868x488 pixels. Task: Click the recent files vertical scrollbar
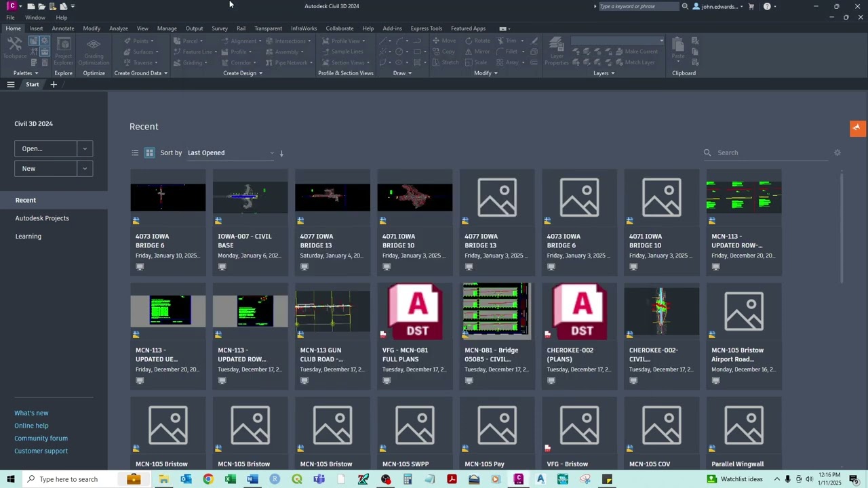842,227
